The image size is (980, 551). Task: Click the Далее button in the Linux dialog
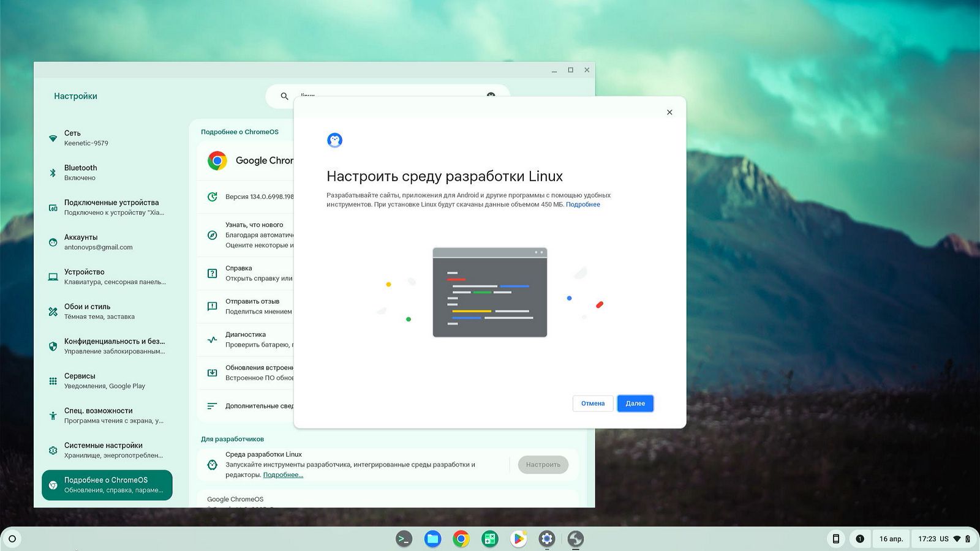pyautogui.click(x=635, y=403)
